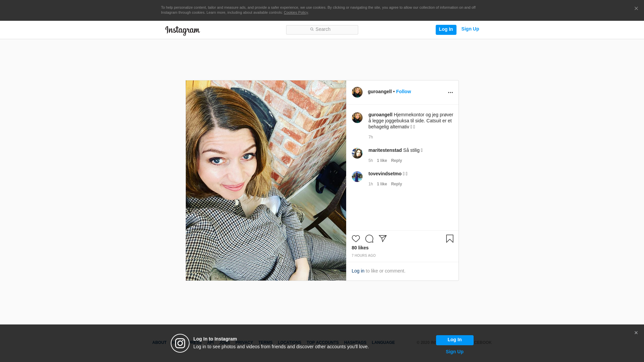
Task: Click Instagram camera icon in login banner
Action: click(x=180, y=343)
